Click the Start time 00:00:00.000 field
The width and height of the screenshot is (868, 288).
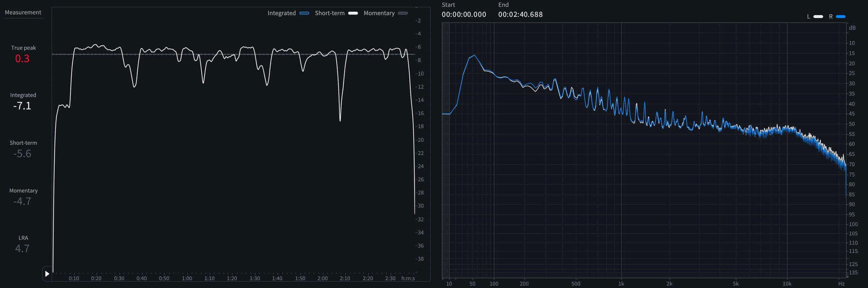pyautogui.click(x=464, y=14)
